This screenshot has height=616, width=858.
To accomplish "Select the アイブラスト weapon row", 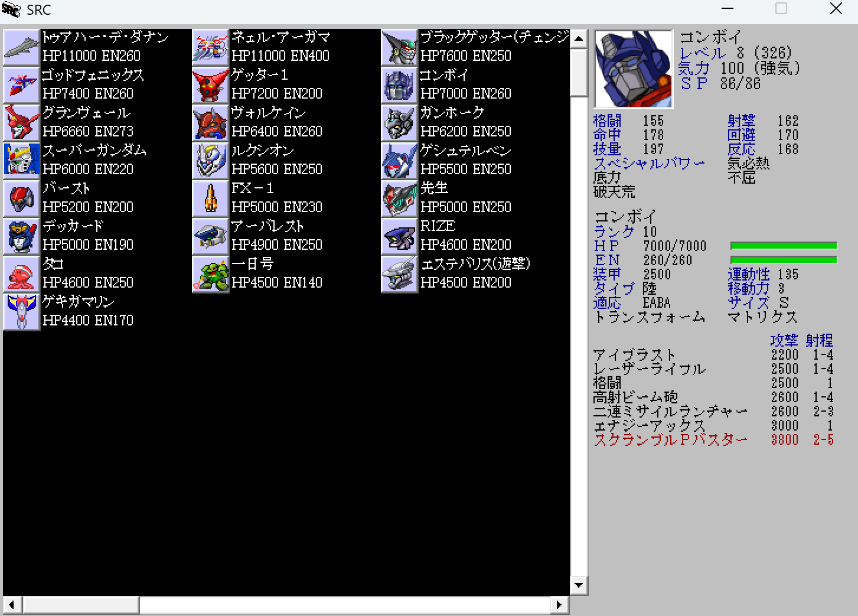I will (x=713, y=355).
